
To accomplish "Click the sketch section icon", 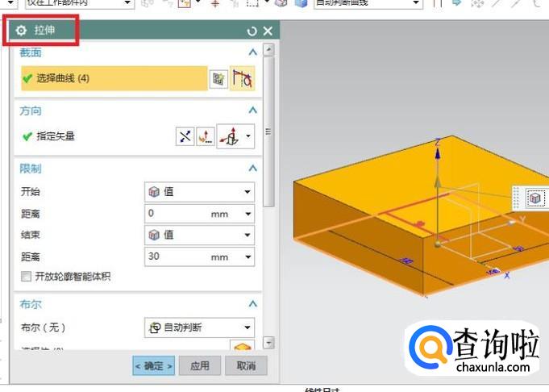I will (218, 78).
